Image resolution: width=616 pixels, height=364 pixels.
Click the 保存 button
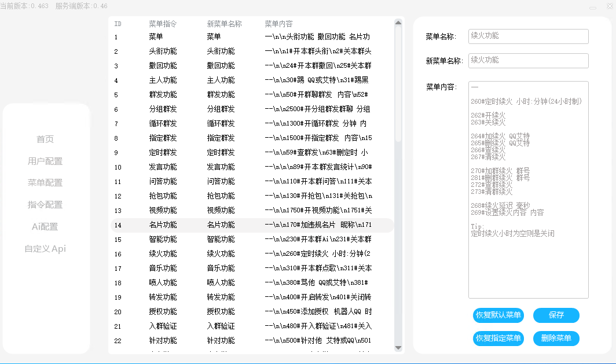tap(556, 315)
